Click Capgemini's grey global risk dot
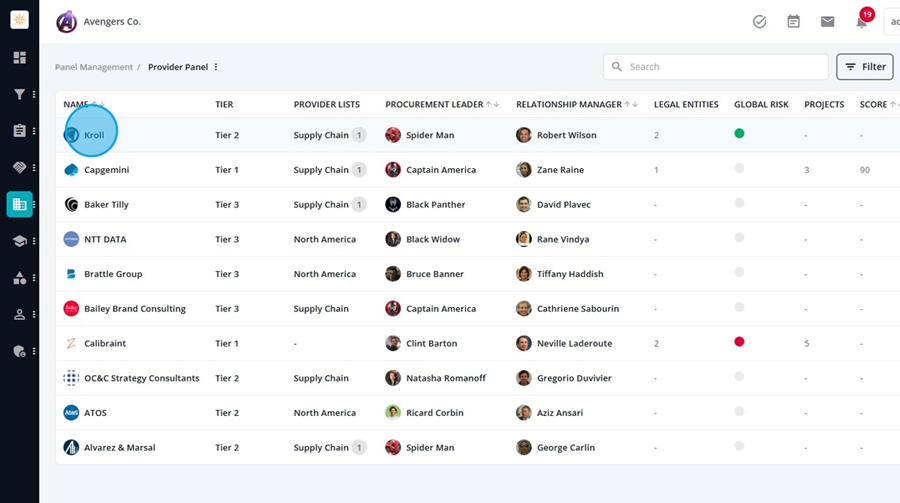Screen dimensions: 900x503 739,168
